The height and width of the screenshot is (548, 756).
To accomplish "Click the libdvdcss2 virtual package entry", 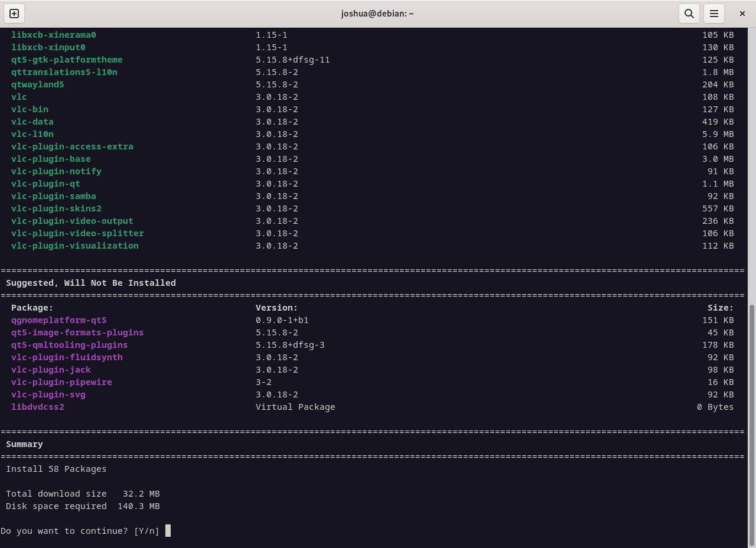I will (37, 406).
